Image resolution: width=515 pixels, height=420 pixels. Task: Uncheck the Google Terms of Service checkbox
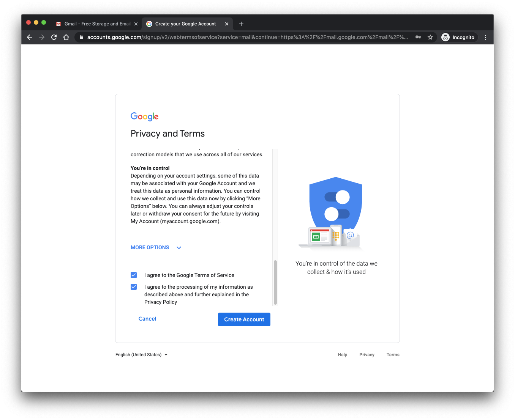coord(134,275)
